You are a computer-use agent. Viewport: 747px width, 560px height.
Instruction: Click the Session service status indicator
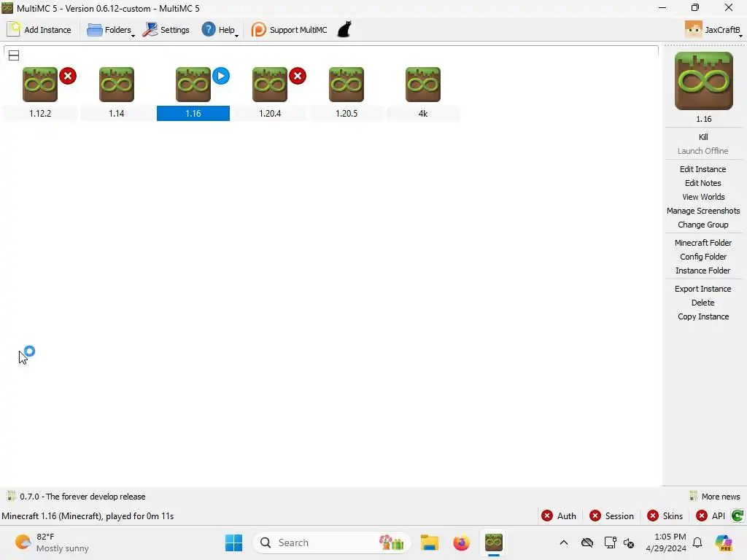[612, 516]
